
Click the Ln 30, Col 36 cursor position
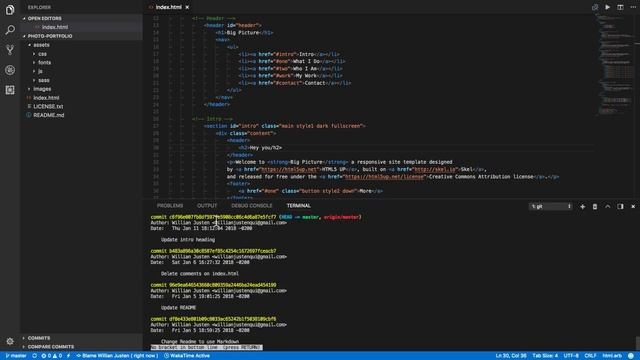point(511,356)
